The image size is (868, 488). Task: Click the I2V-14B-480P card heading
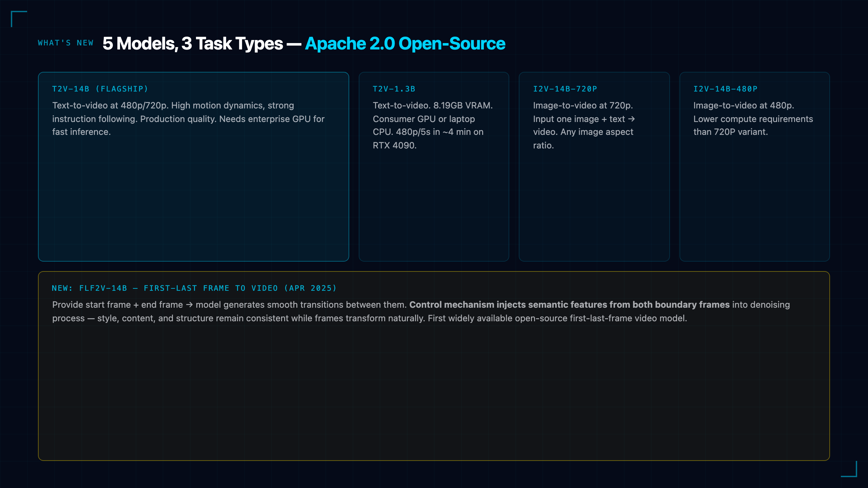pos(725,89)
